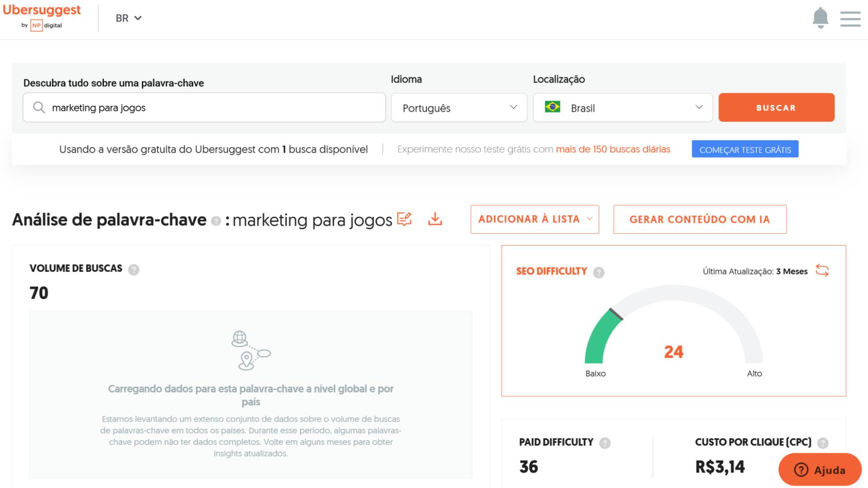Open the Idioma language dropdown
Screen dimensions: 868x488
[x=459, y=108]
